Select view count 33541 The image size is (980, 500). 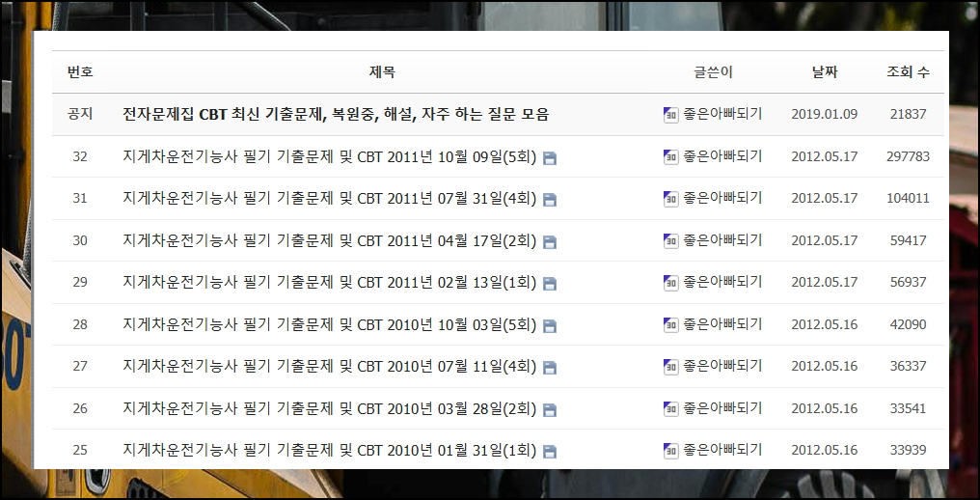tap(908, 408)
